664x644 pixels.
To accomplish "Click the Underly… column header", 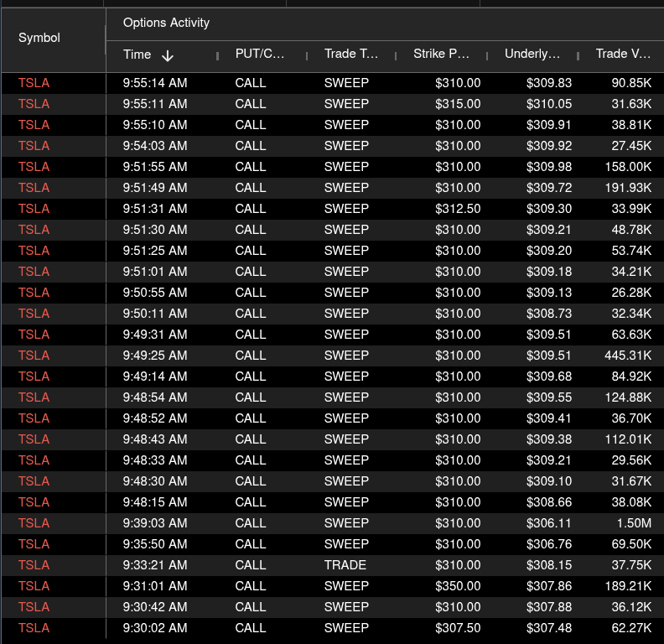I will tap(532, 54).
